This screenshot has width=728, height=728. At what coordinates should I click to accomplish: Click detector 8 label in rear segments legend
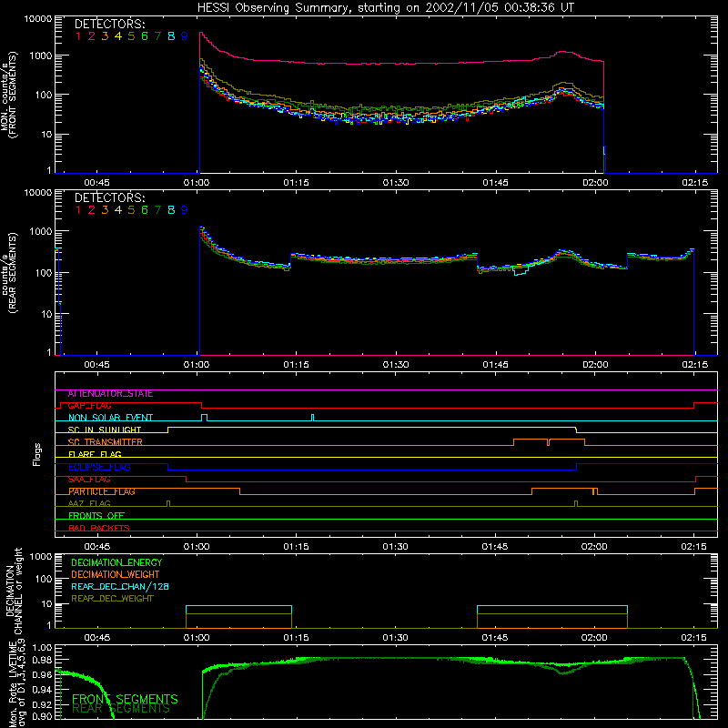click(171, 210)
